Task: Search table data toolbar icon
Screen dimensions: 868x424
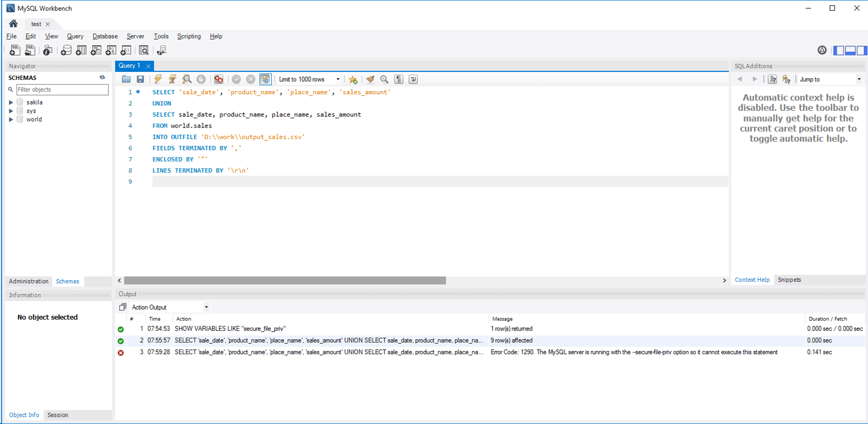Action: [x=143, y=50]
